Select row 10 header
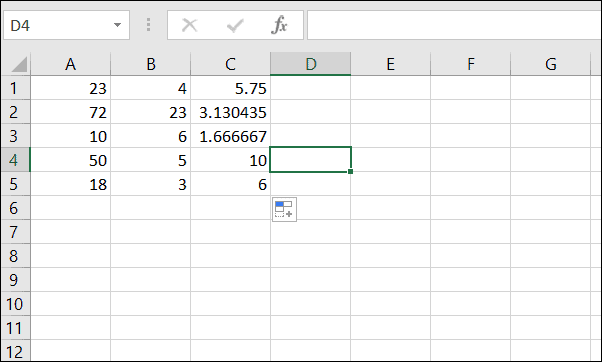Viewport: 602px width, 362px height. coord(15,304)
